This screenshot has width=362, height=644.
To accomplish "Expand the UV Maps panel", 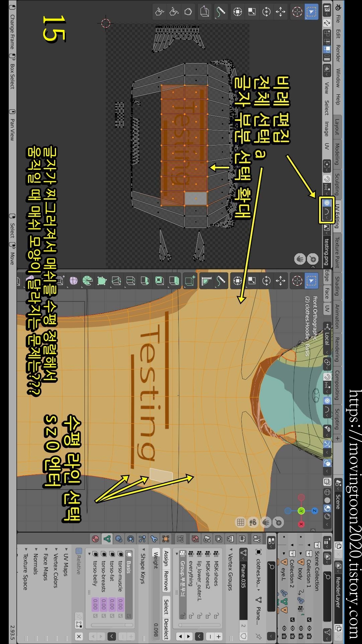I will pyautogui.click(x=66, y=562).
